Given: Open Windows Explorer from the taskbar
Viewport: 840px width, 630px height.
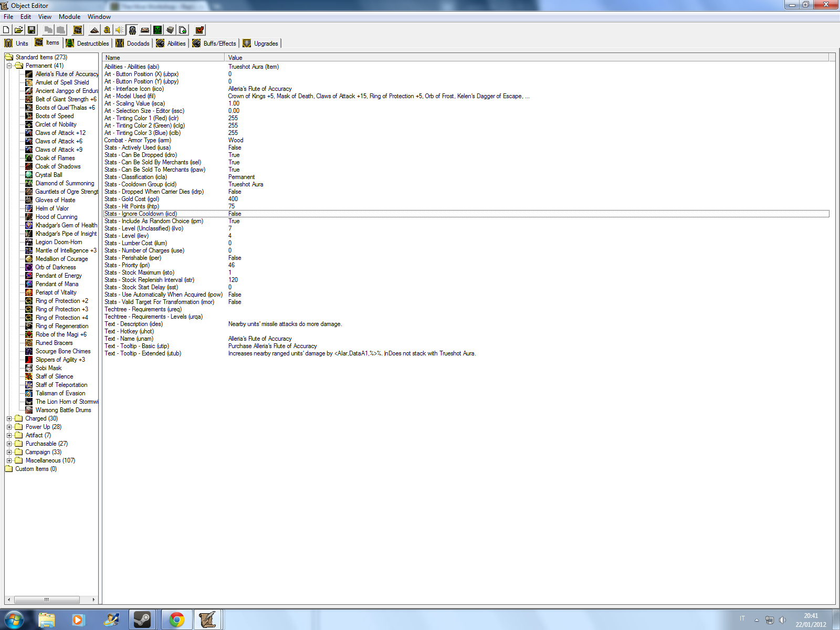Looking at the screenshot, I should [47, 620].
